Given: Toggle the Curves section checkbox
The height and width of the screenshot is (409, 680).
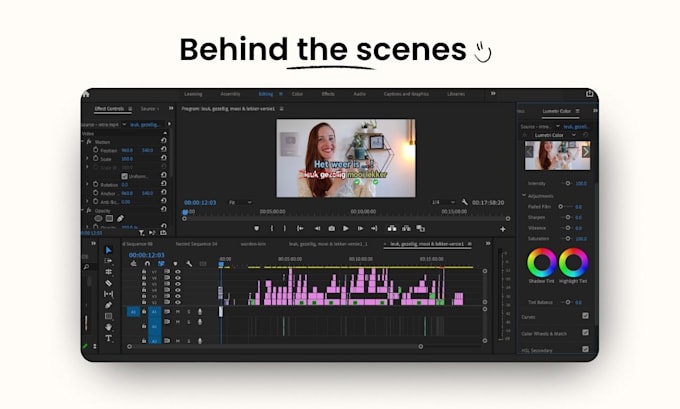Looking at the screenshot, I should click(585, 316).
